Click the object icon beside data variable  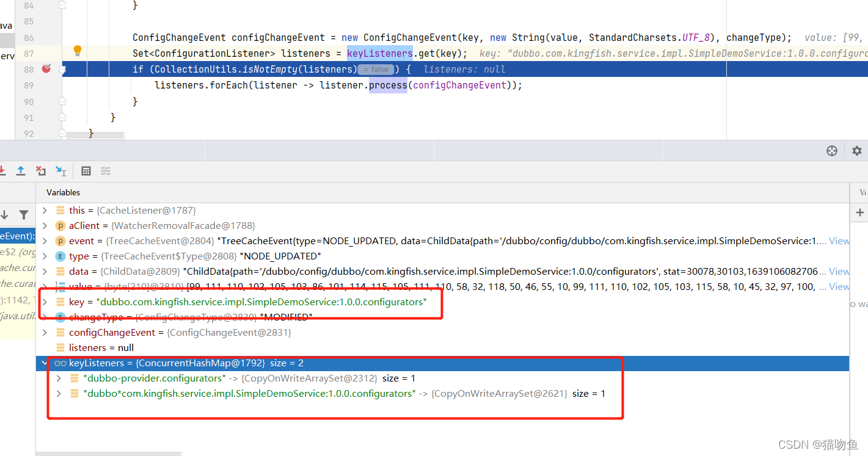click(x=60, y=272)
